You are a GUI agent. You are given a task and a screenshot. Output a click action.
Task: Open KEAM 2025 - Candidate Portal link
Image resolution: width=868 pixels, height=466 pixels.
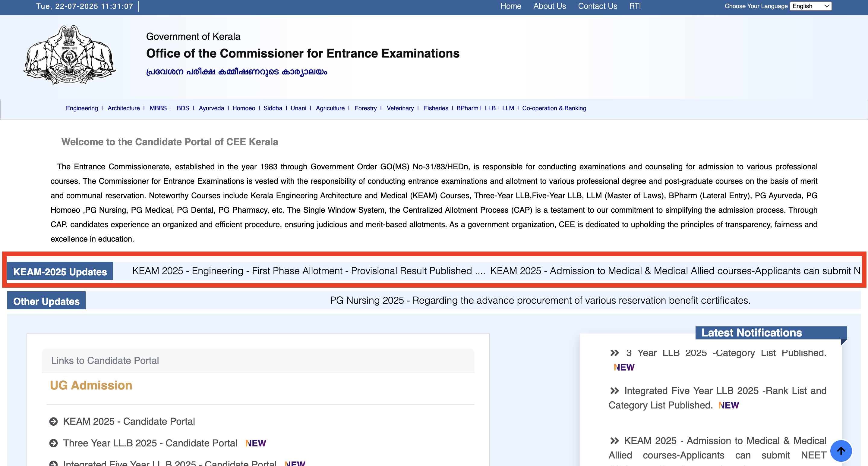129,421
